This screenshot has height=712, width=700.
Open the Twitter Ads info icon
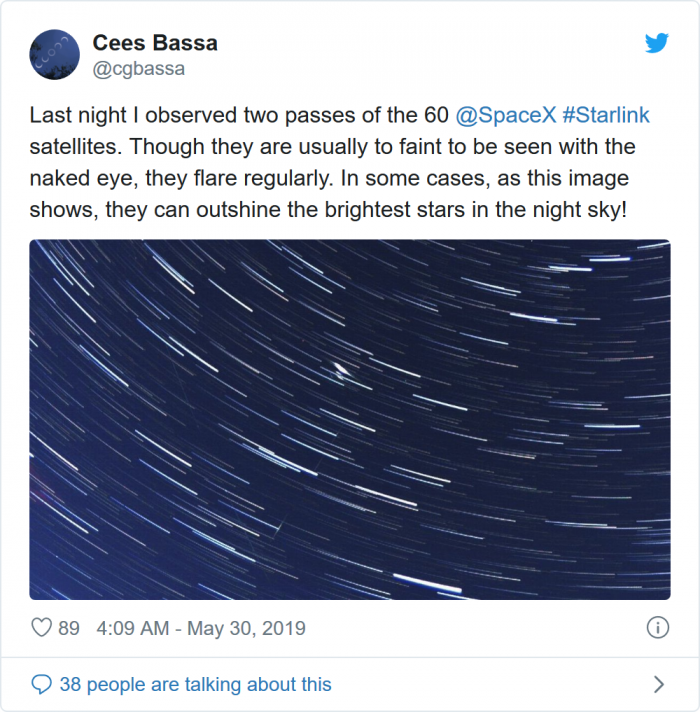pyautogui.click(x=657, y=628)
